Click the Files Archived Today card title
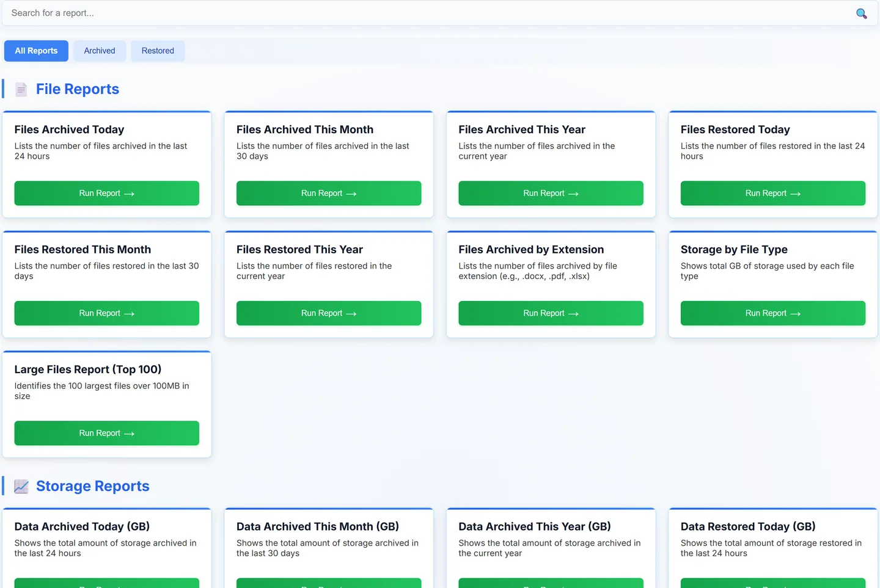Image resolution: width=880 pixels, height=588 pixels. (69, 129)
